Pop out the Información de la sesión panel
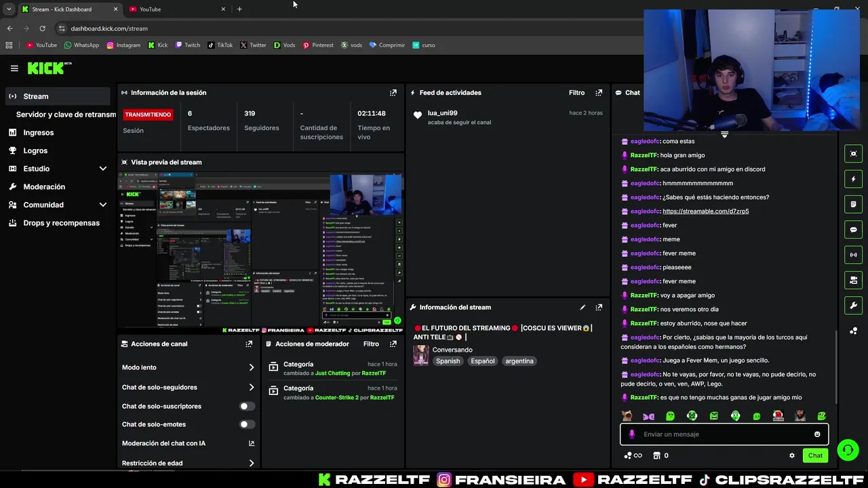868x488 pixels. (393, 93)
